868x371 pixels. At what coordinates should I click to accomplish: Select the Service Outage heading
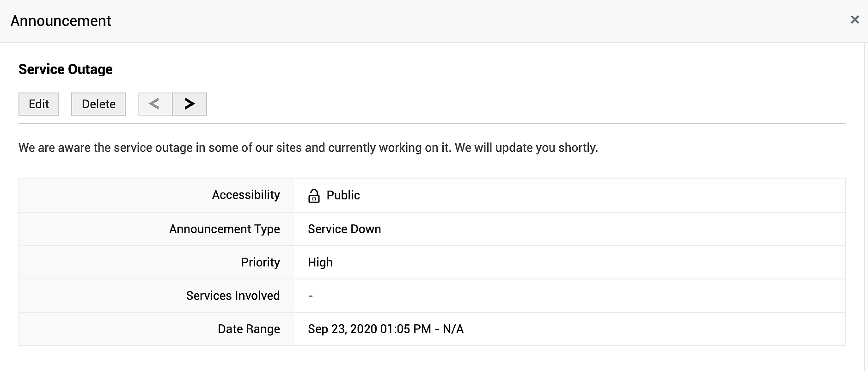66,69
